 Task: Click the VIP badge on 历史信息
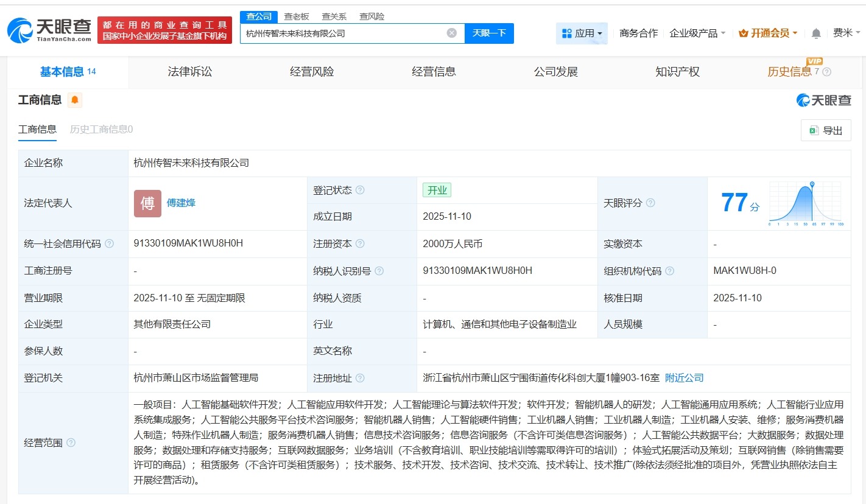tap(815, 61)
